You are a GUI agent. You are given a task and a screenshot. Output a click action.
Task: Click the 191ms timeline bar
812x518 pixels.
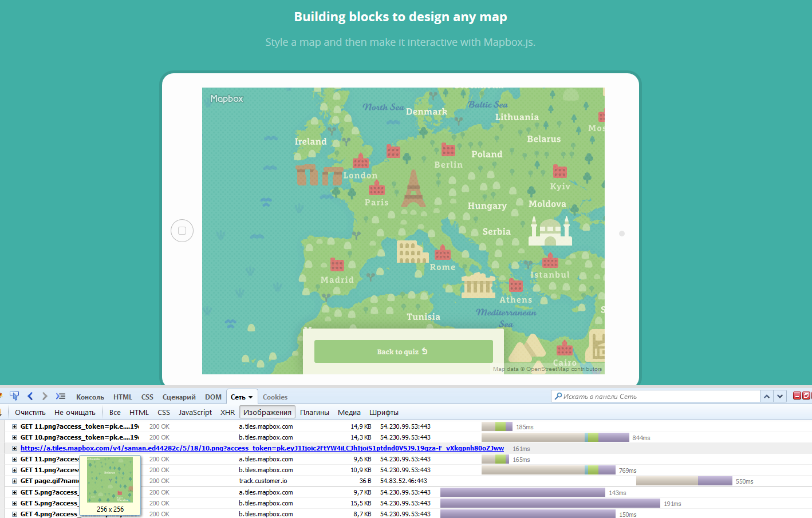click(550, 503)
